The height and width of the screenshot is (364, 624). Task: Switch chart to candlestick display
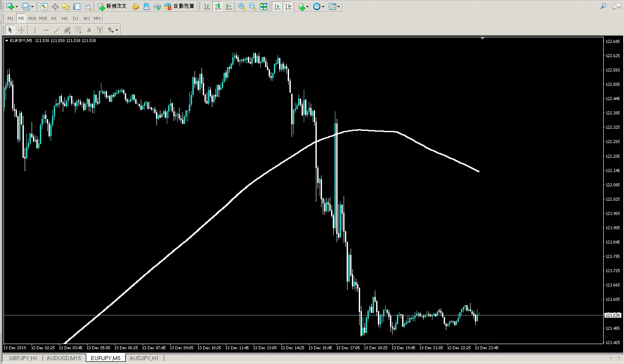[218, 6]
